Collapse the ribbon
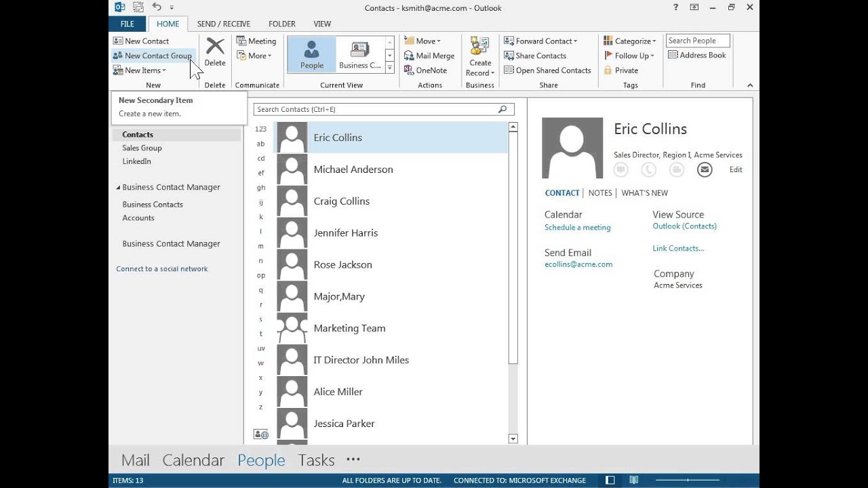This screenshot has height=488, width=868. (x=750, y=85)
